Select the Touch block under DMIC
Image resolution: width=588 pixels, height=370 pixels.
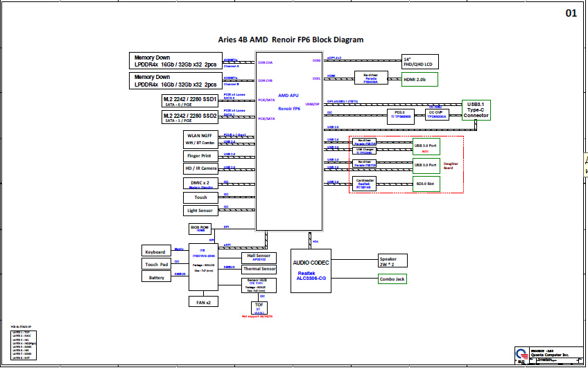(x=200, y=197)
